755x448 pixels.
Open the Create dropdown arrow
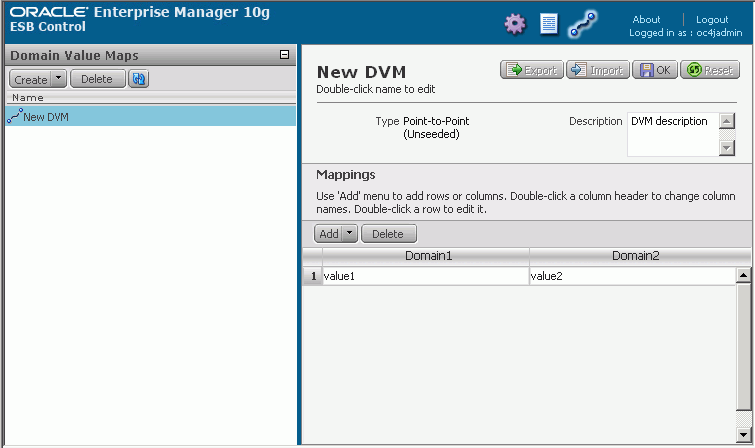(x=59, y=79)
